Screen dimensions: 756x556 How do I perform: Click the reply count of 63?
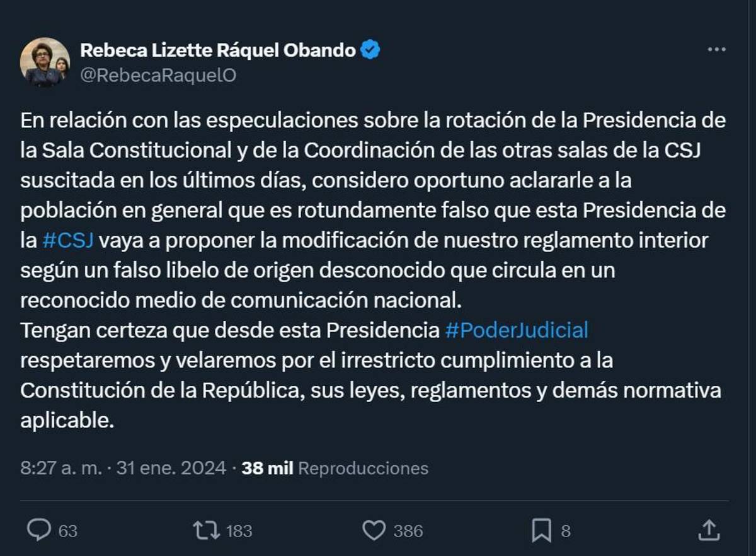pos(67,531)
